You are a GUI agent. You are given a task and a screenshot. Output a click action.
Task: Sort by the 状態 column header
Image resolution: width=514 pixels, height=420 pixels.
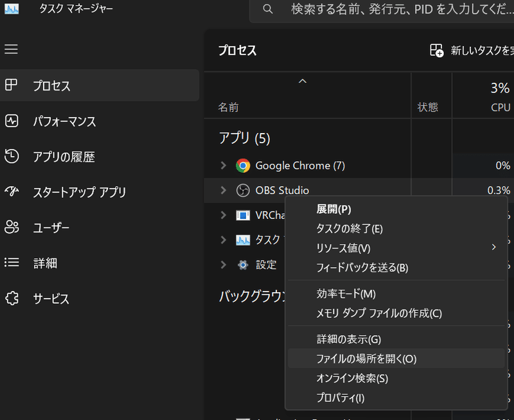tap(431, 95)
